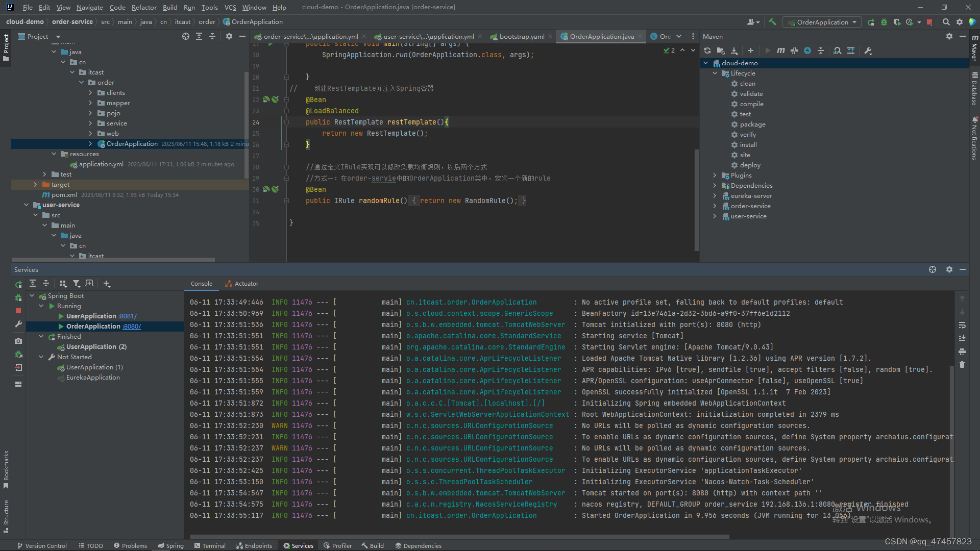Open the :8080/ link for OrderApplication
Viewport: 980px width, 551px height.
click(x=132, y=327)
